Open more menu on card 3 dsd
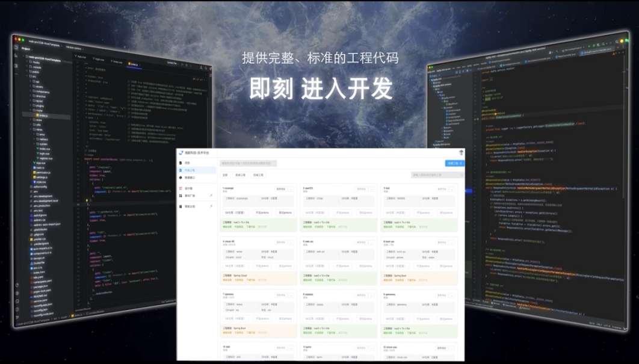 click(451, 189)
